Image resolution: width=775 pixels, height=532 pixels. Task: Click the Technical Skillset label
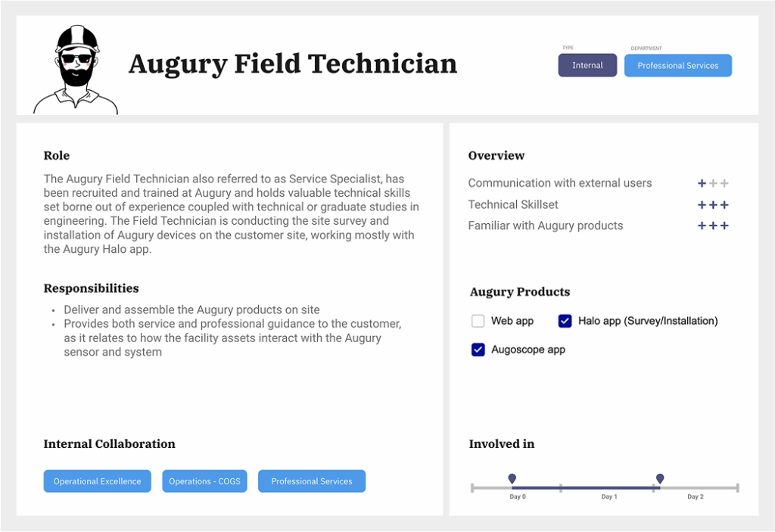click(x=513, y=204)
